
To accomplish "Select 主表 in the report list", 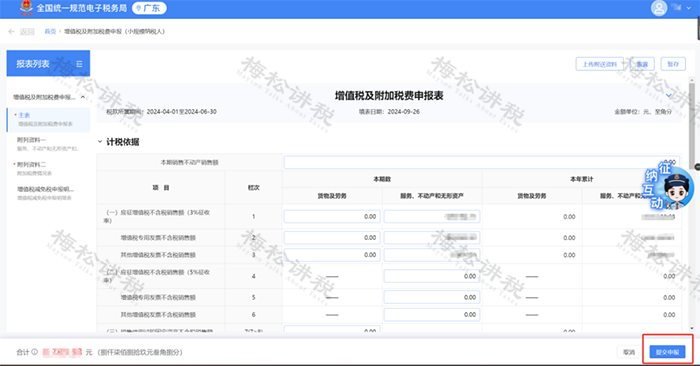I will point(48,119).
